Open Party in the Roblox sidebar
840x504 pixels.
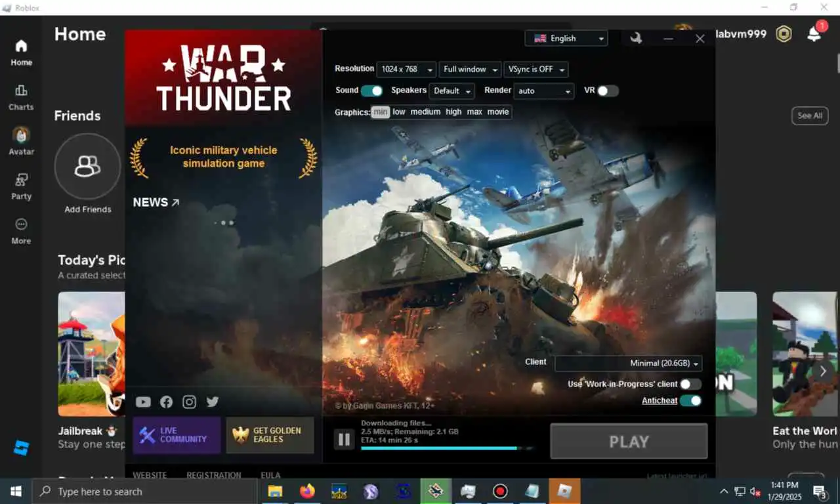(21, 186)
